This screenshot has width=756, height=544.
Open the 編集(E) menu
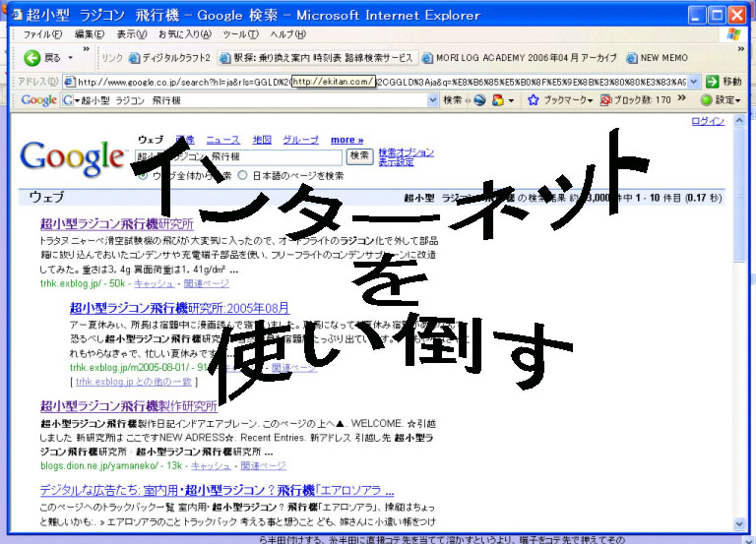click(x=90, y=34)
